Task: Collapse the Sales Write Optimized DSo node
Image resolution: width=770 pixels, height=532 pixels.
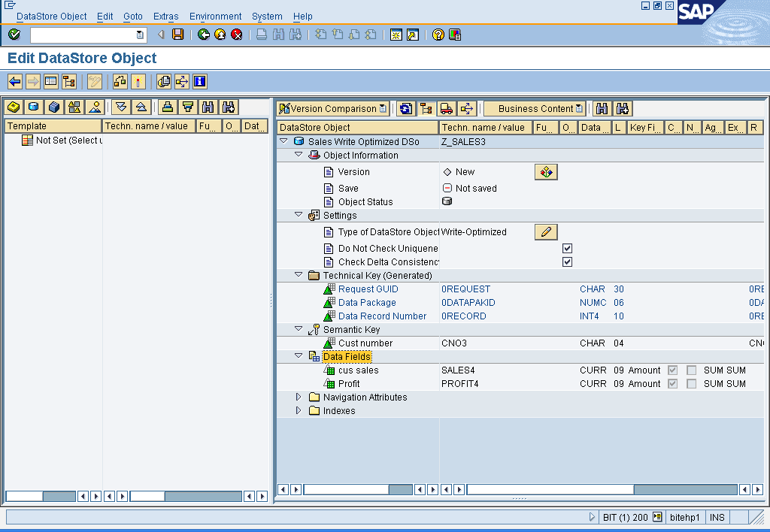Action: pos(283,141)
